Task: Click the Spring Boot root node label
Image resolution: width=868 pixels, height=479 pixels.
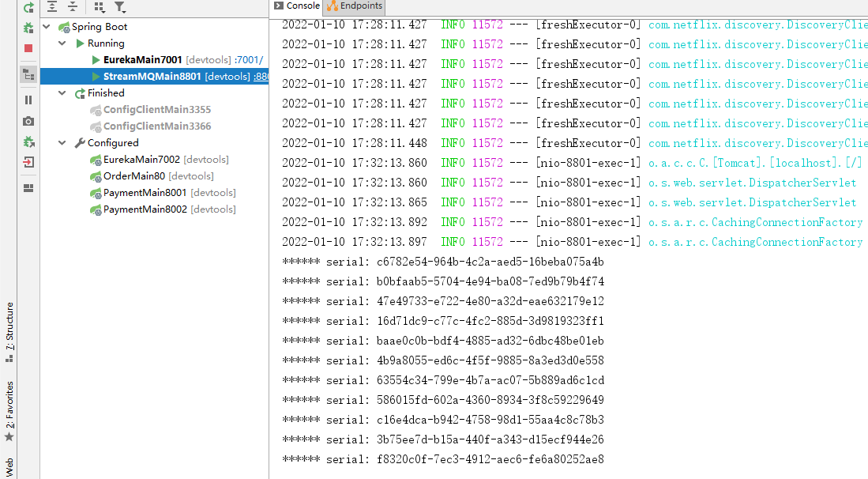Action: click(100, 27)
